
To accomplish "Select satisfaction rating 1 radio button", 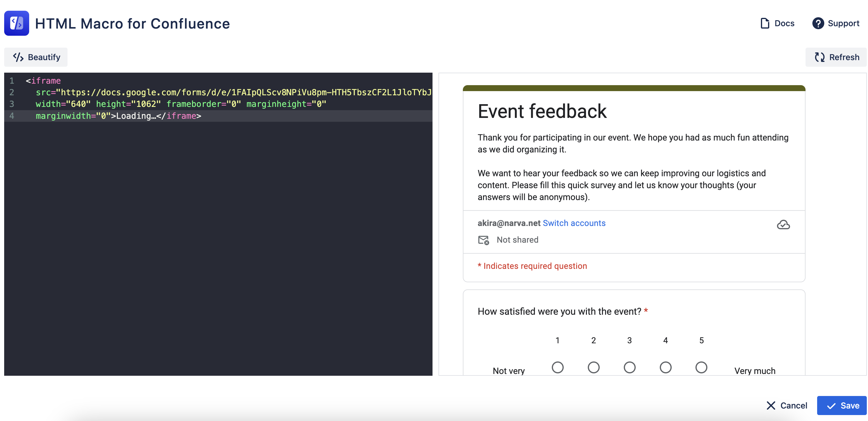I will point(557,367).
